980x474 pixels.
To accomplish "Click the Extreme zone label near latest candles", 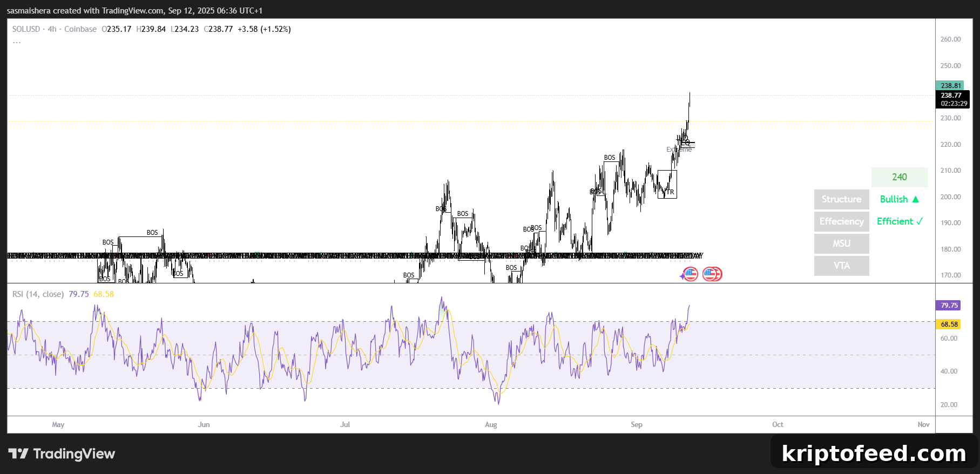I will [679, 150].
